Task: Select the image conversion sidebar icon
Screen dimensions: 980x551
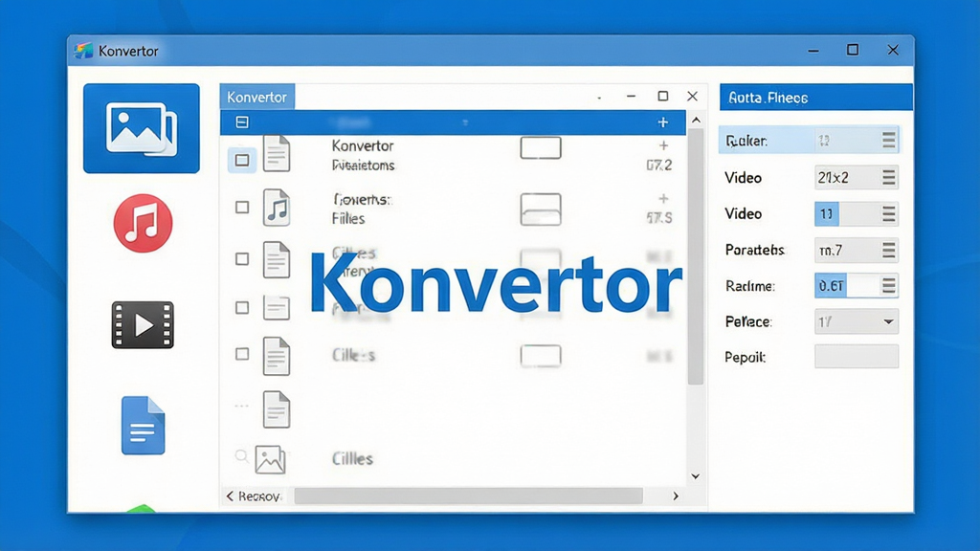Action: pyautogui.click(x=142, y=128)
